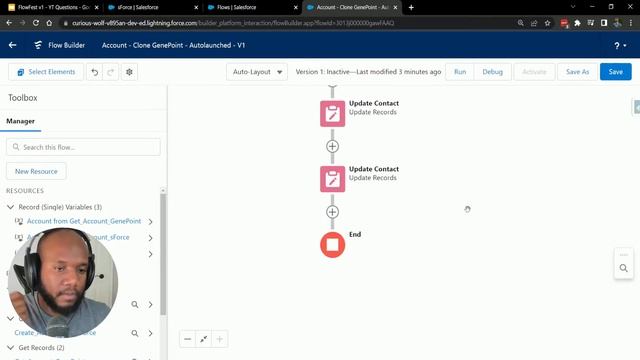640x360 pixels.
Task: Zoom in the canvas
Action: 219,339
